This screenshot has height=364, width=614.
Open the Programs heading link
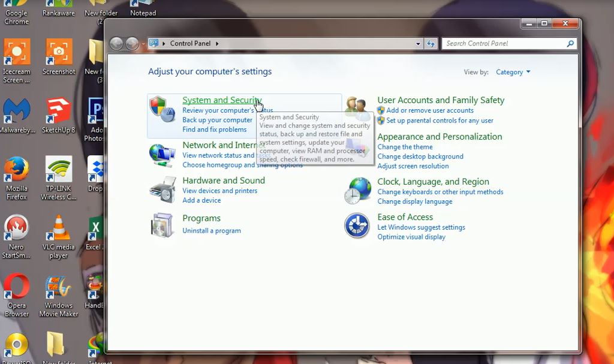point(201,218)
